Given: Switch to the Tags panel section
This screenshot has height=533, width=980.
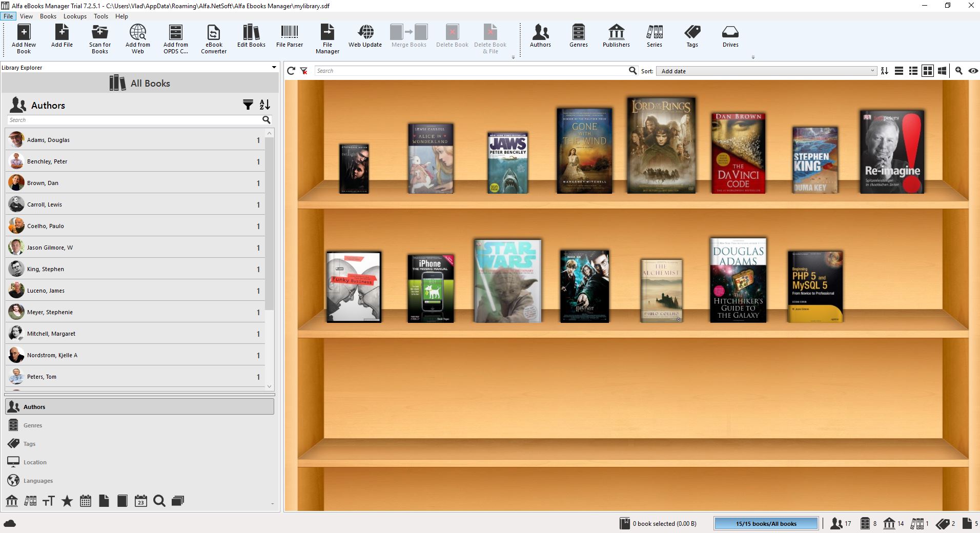Looking at the screenshot, I should tap(139, 443).
